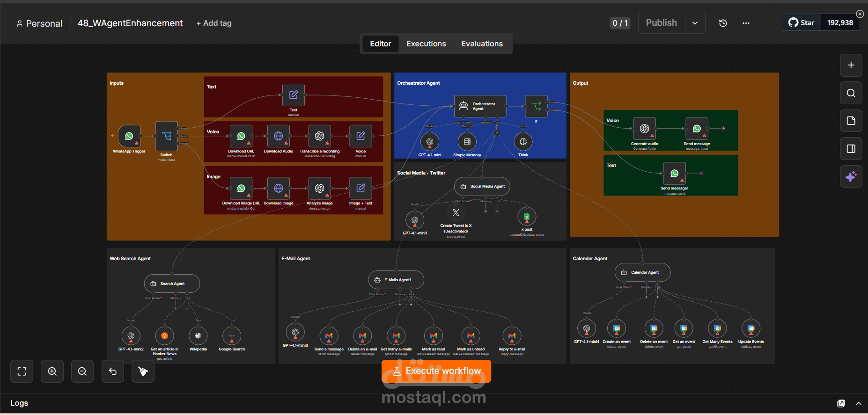Select the Download Audio HTTP node
This screenshot has width=868, height=415.
point(279,136)
